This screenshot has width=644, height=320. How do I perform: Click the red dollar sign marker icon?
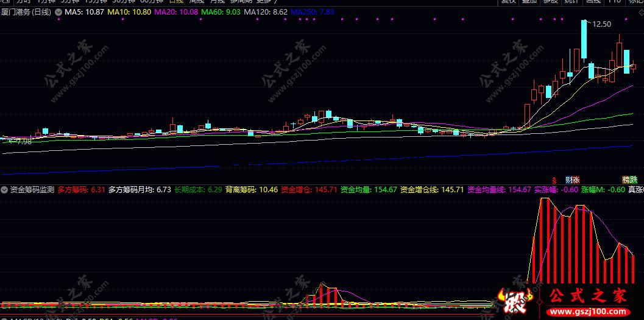[x=554, y=179]
